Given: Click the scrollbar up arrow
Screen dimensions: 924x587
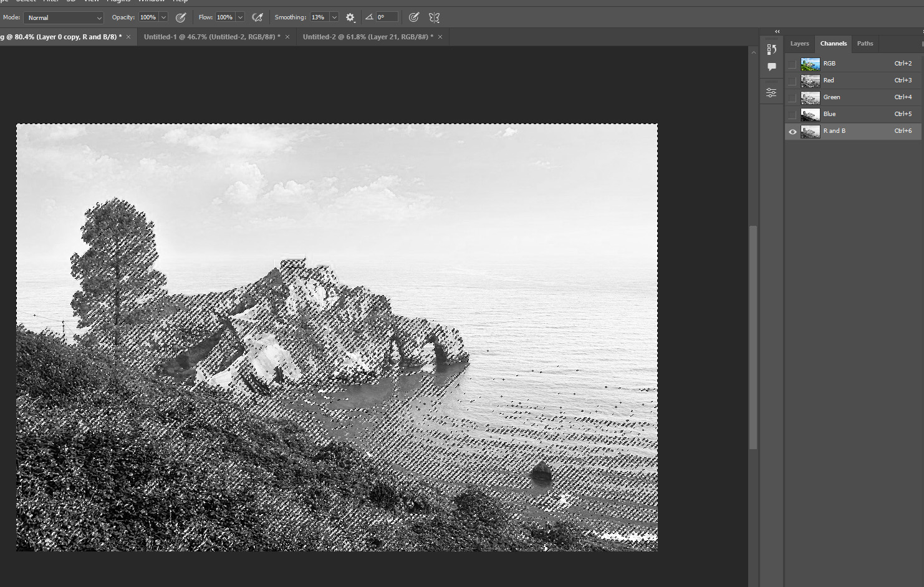Looking at the screenshot, I should point(753,52).
